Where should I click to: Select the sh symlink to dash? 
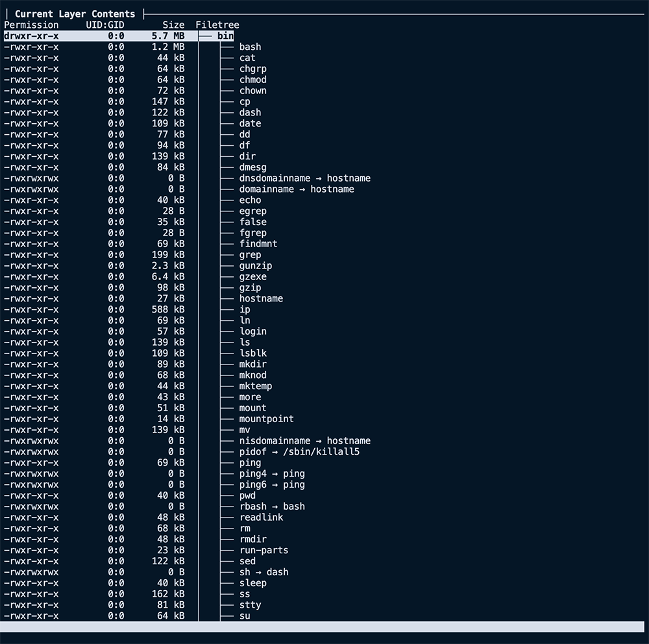263,573
